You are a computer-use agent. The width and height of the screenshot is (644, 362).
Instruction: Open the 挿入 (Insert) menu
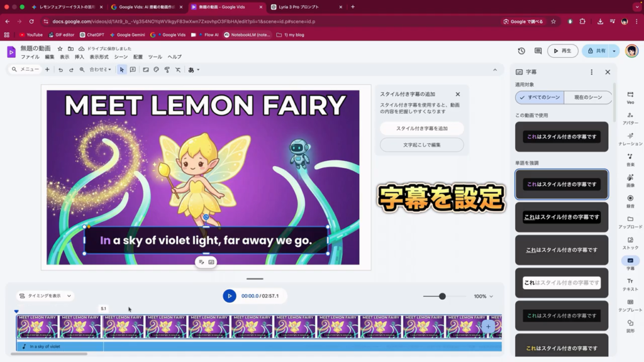coord(79,57)
